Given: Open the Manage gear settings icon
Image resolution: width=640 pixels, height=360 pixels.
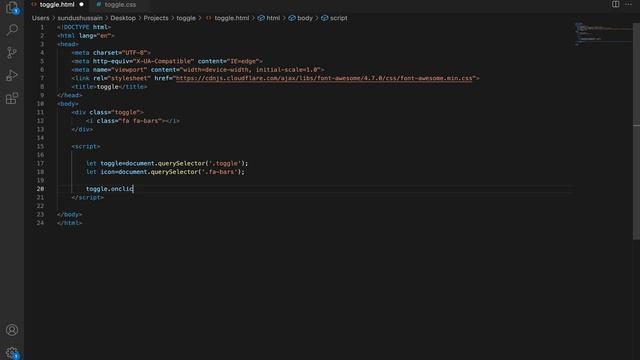Looking at the screenshot, I should pyautogui.click(x=12, y=353).
